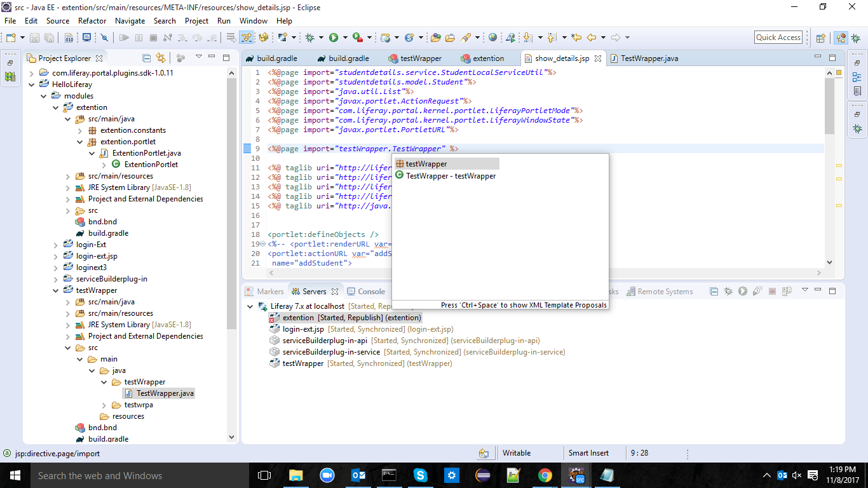Image resolution: width=868 pixels, height=488 pixels.
Task: Click the green Run toolbar button
Action: pyautogui.click(x=334, y=37)
